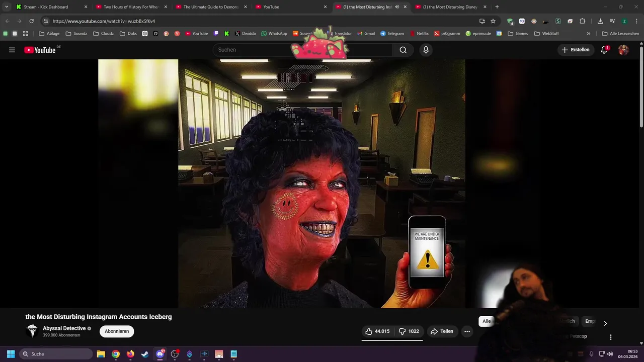Click the Chrome address bar URL
Screen dimensions: 644x362
click(x=104, y=21)
